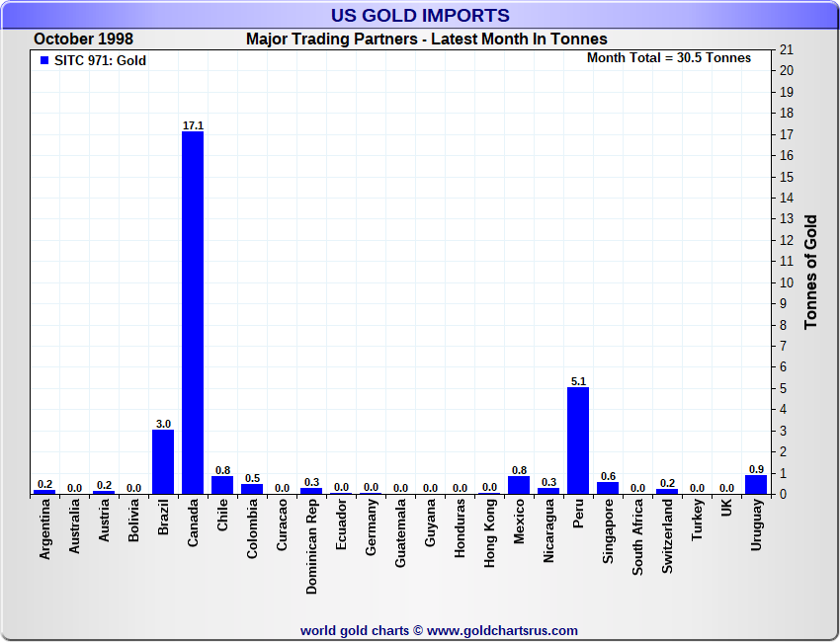Click the 'Month Total = 30.5 Tonnes' text

tap(669, 58)
